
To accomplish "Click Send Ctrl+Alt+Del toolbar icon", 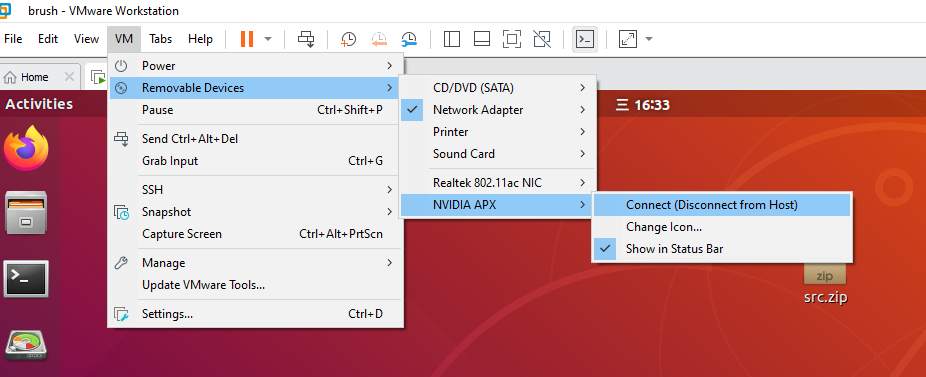I will pyautogui.click(x=306, y=39).
